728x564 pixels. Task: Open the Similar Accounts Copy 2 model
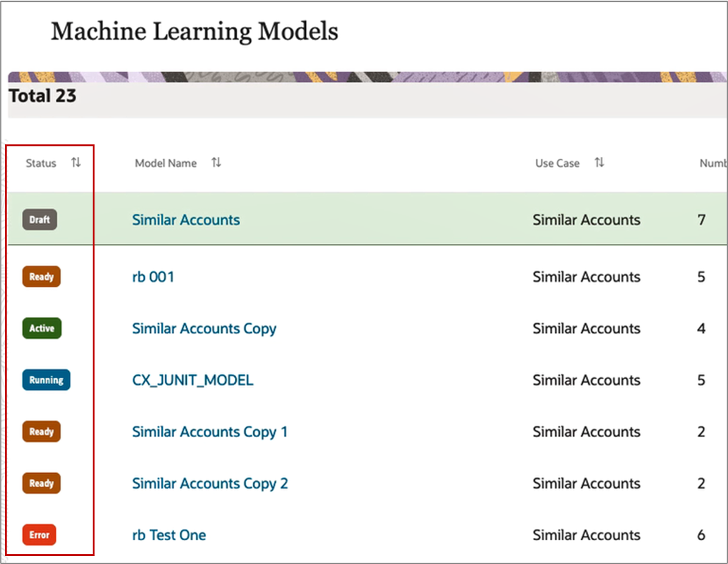click(x=210, y=483)
